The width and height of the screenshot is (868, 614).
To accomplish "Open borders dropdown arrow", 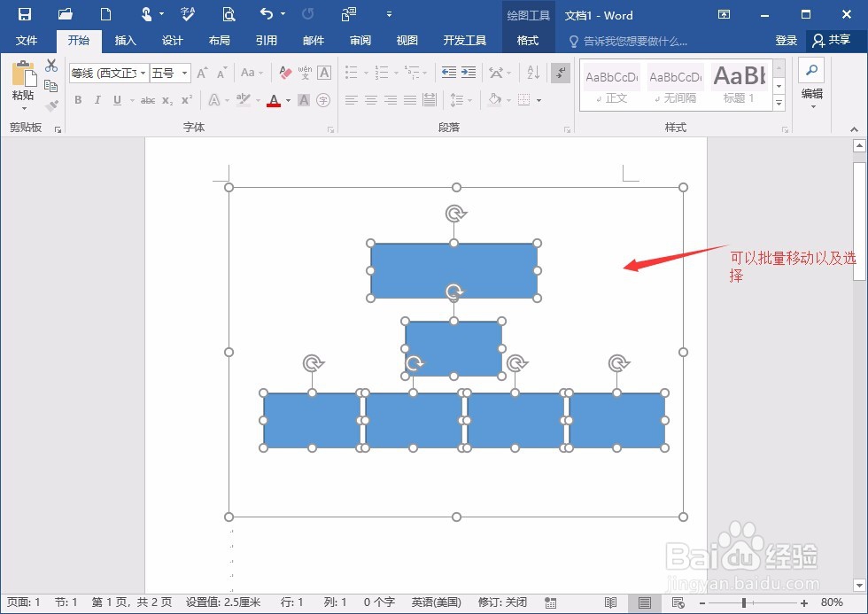I will [539, 100].
